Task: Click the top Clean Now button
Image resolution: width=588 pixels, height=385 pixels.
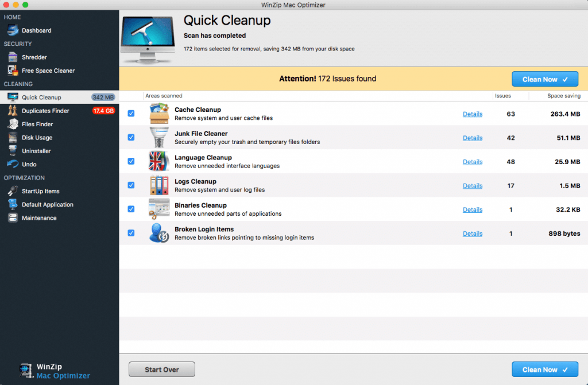Action: [x=544, y=79]
